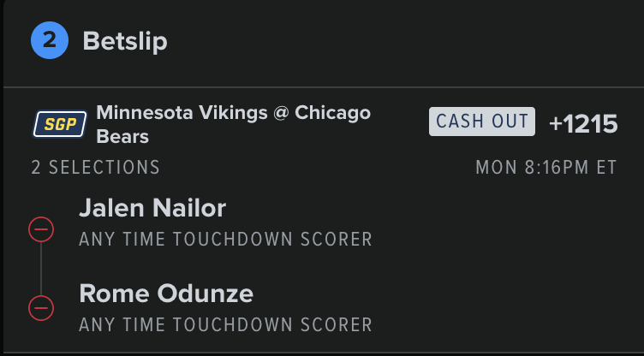This screenshot has width=644, height=356.
Task: Remove Jalen Nailor selection with minus icon
Action: [x=41, y=229]
